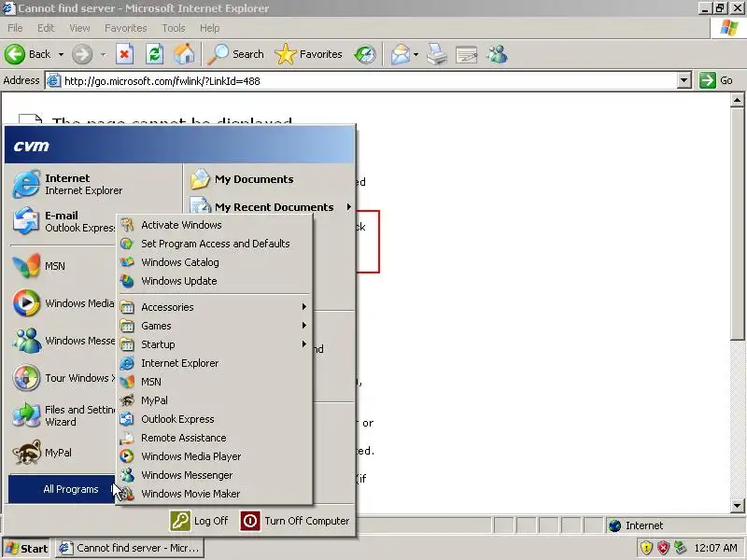Launch Internet Explorer from All Programs list
The height and width of the screenshot is (560, 747).
click(215, 363)
